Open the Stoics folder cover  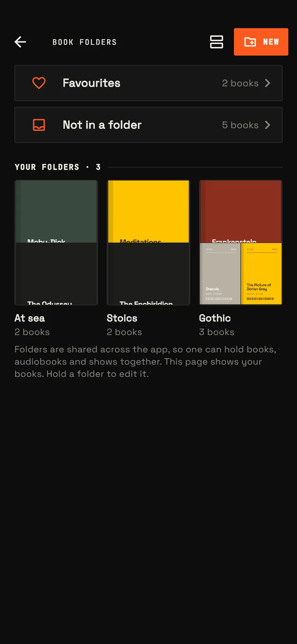pyautogui.click(x=148, y=242)
